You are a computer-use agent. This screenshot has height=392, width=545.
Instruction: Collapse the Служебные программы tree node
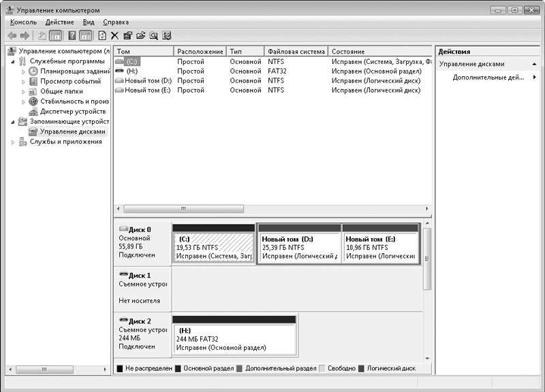point(13,61)
